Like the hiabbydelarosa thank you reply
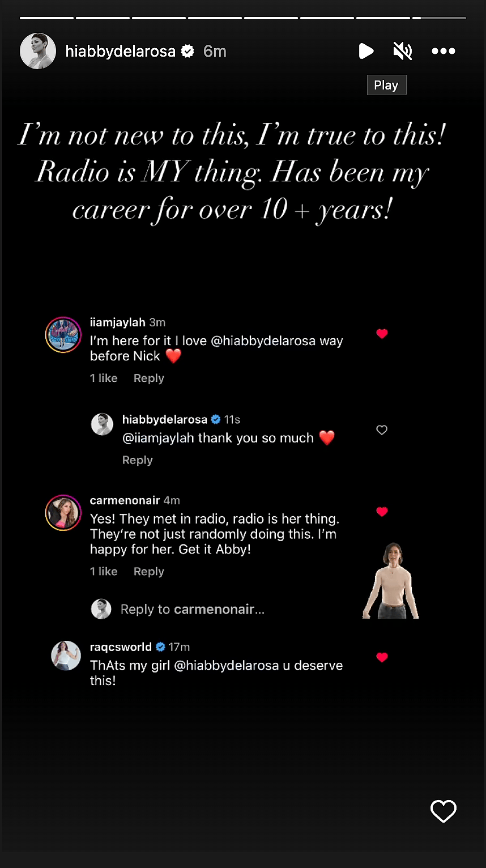 pyautogui.click(x=382, y=430)
